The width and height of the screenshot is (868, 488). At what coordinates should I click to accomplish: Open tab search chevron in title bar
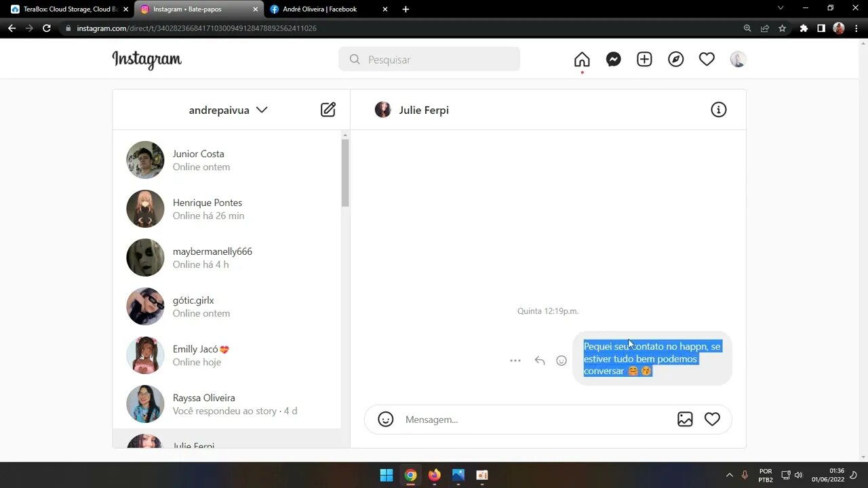pyautogui.click(x=781, y=8)
